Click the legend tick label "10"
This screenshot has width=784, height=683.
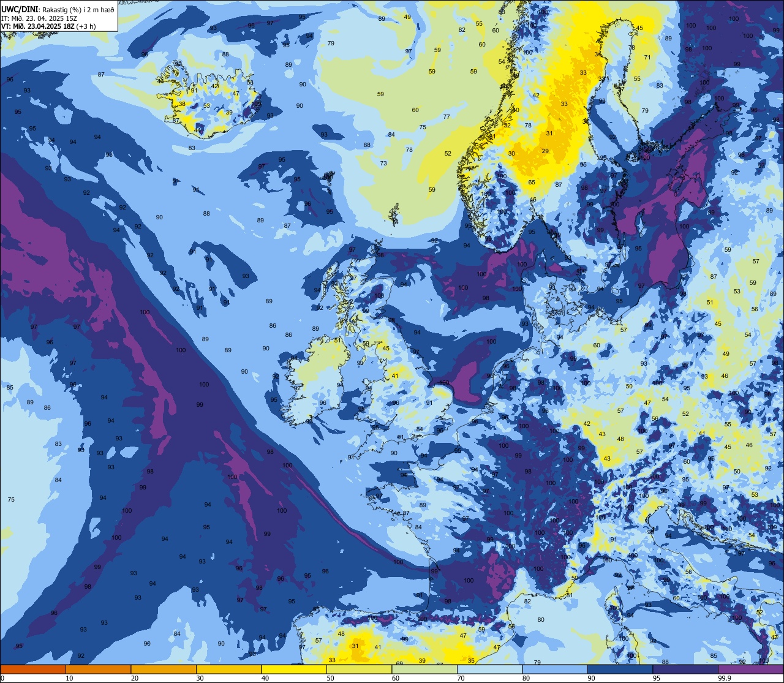(69, 678)
